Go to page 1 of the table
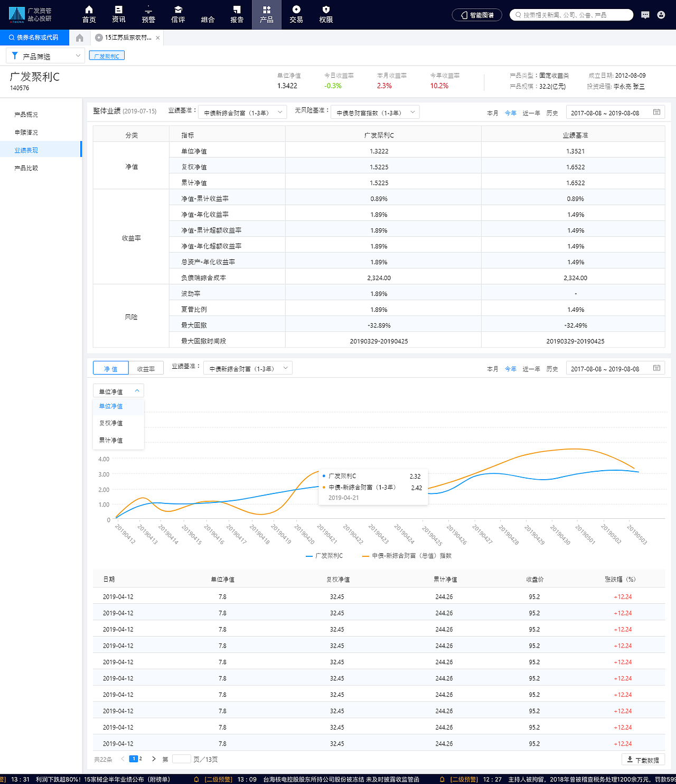Image resolution: width=676 pixels, height=784 pixels. pos(134,759)
